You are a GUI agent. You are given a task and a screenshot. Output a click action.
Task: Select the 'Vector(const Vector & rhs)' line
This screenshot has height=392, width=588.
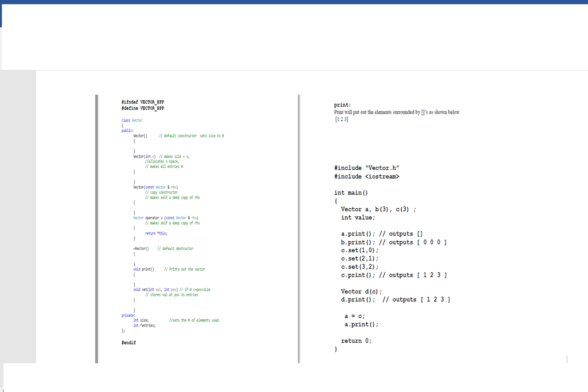click(156, 187)
